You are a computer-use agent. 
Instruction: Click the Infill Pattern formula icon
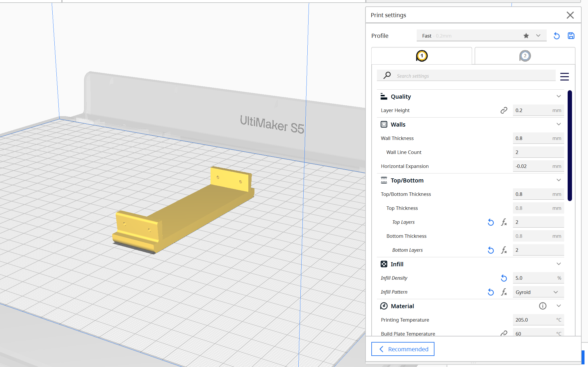504,292
